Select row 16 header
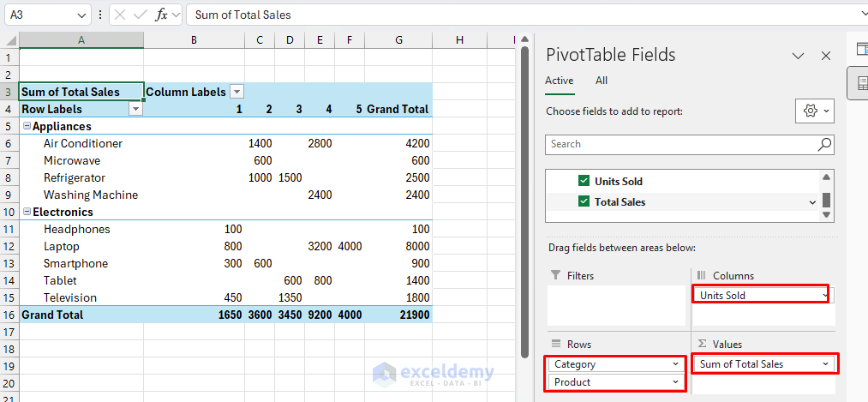868x402 pixels. pyautogui.click(x=9, y=315)
